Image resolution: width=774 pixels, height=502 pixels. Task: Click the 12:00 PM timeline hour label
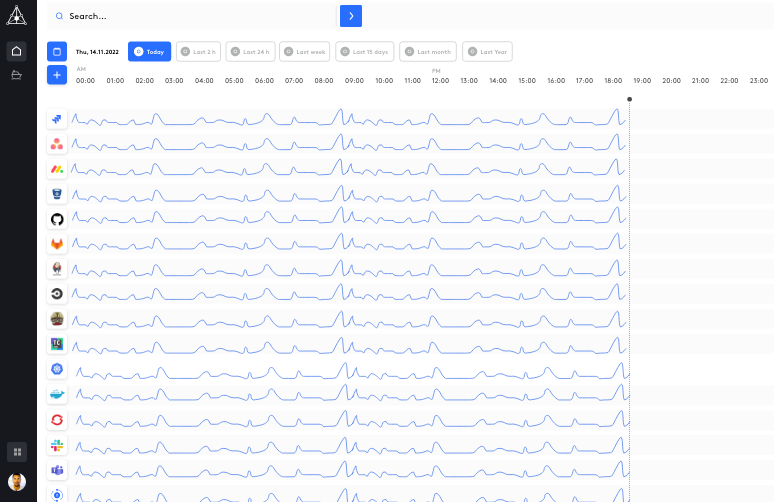pos(440,80)
